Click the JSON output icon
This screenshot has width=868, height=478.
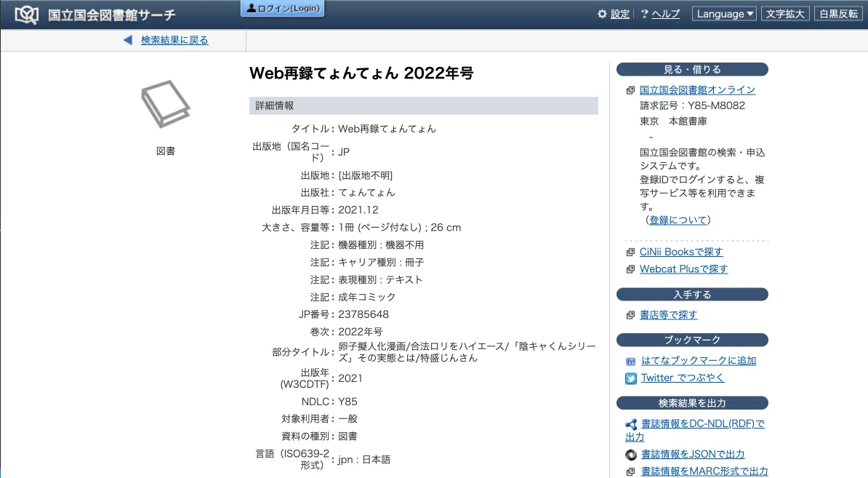pos(631,455)
